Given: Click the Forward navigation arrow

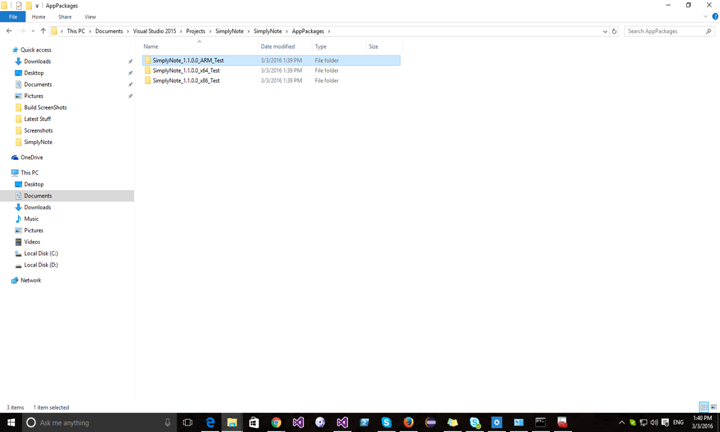Looking at the screenshot, I should pos(22,31).
